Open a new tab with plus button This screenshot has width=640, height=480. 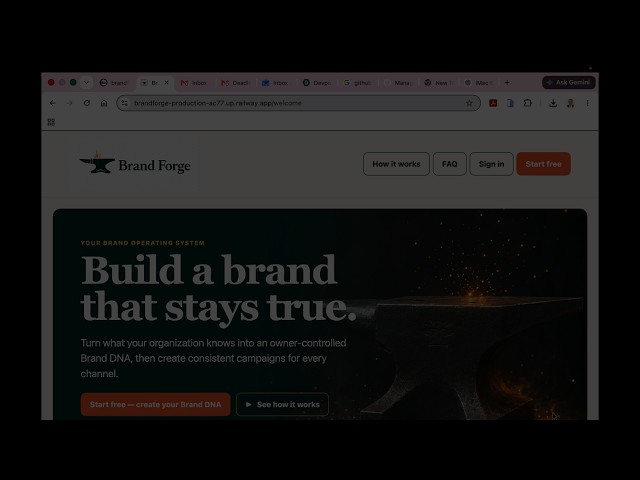click(x=507, y=82)
